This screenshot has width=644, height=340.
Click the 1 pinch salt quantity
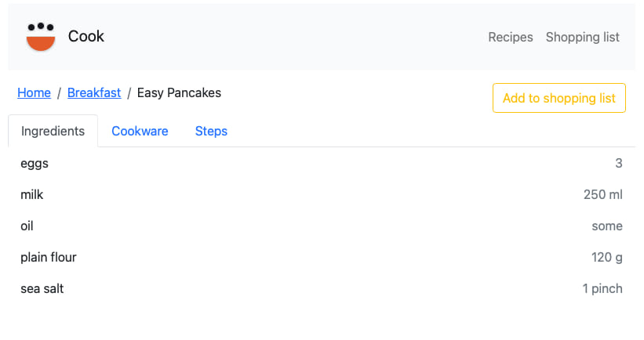pos(602,289)
